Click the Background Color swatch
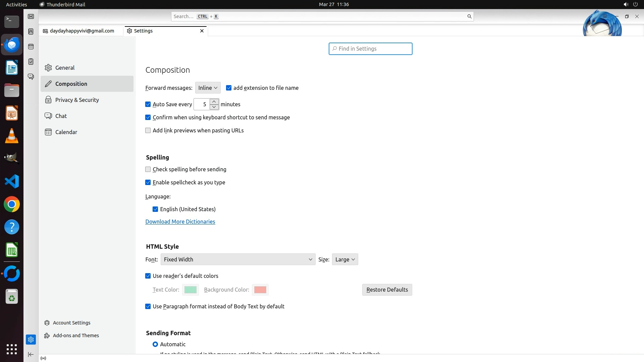This screenshot has height=362, width=644. 260,290
